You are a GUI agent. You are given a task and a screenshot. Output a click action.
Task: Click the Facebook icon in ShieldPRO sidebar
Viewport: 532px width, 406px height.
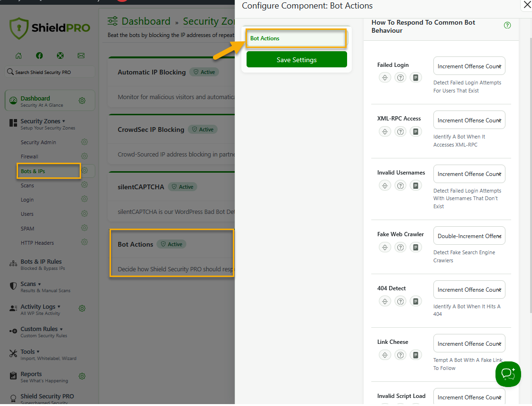(39, 55)
